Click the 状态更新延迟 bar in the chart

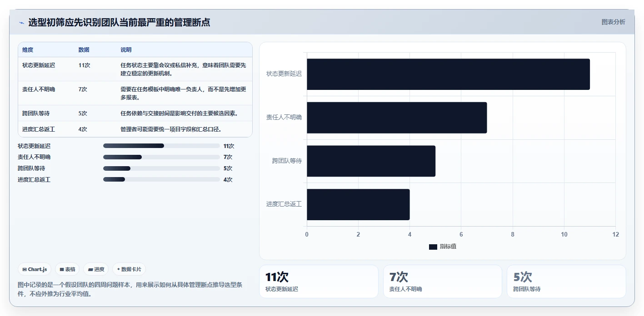pyautogui.click(x=448, y=74)
